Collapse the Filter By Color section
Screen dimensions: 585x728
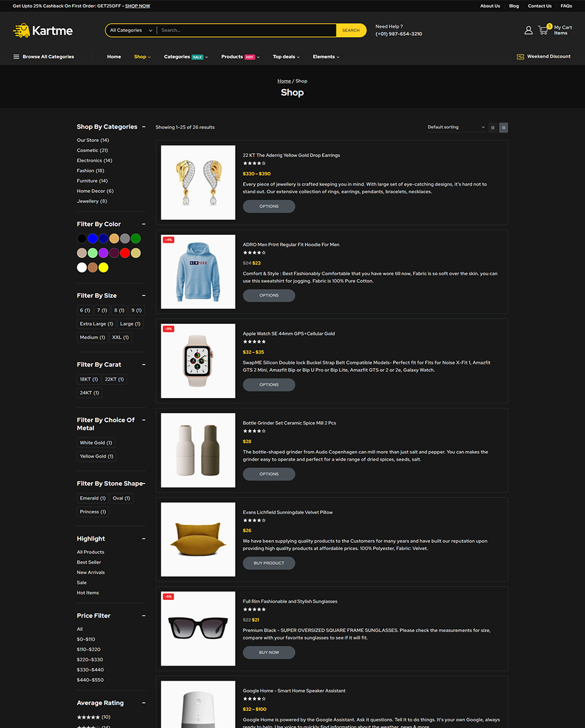tap(144, 224)
